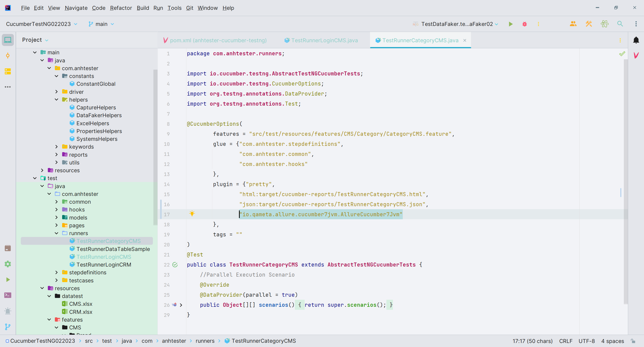Collapse the helpers folder

(x=56, y=100)
